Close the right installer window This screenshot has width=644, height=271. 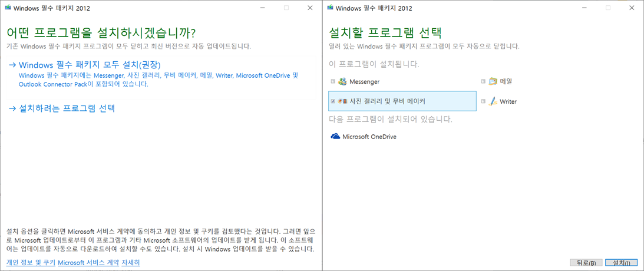point(632,8)
